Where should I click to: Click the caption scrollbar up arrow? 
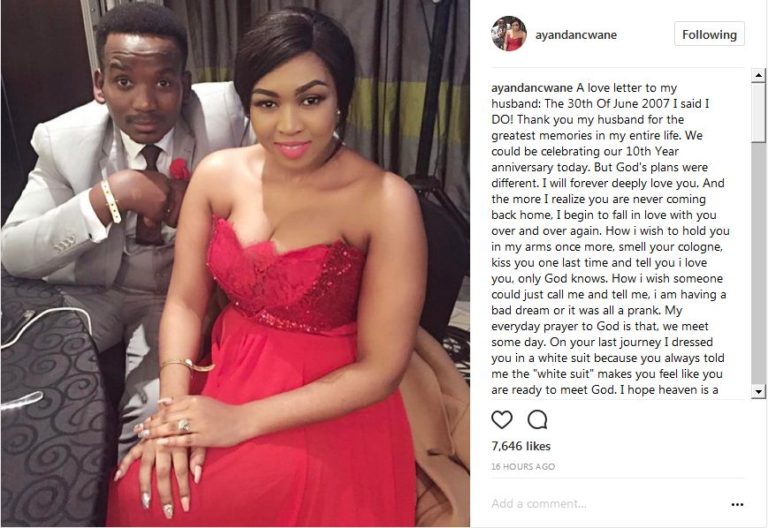758,75
